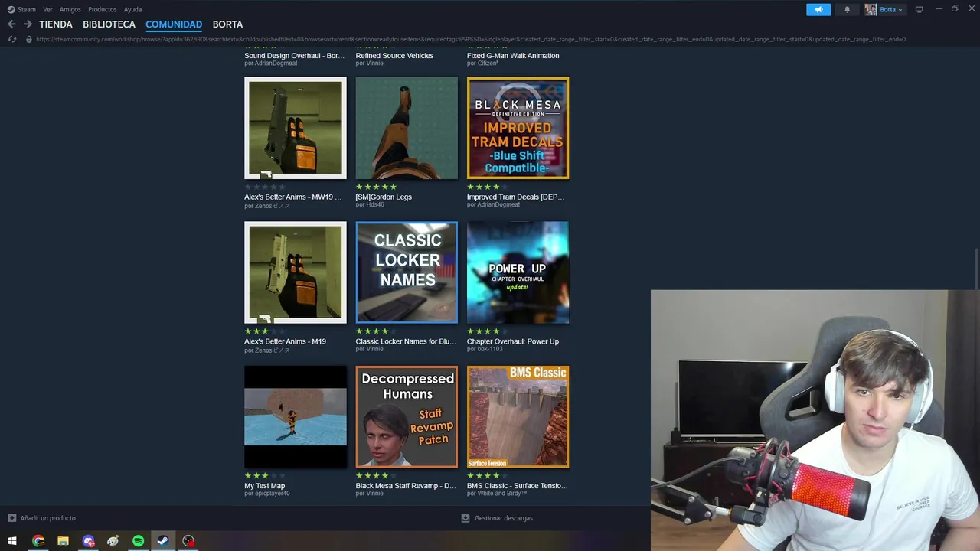
Task: Open the Ver menu
Action: click(x=47, y=9)
